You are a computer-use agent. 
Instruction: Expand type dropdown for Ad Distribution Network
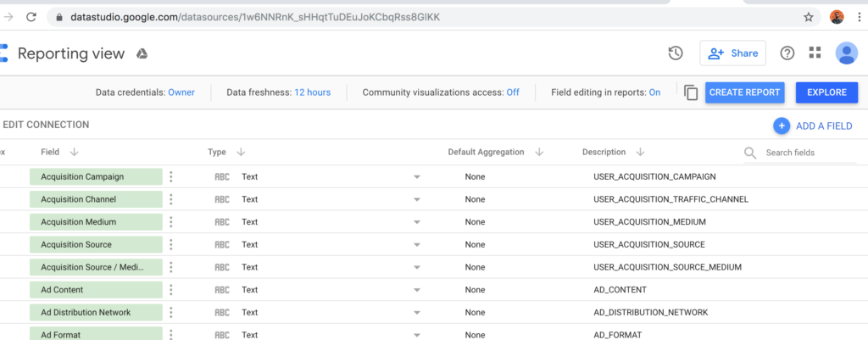tap(416, 313)
